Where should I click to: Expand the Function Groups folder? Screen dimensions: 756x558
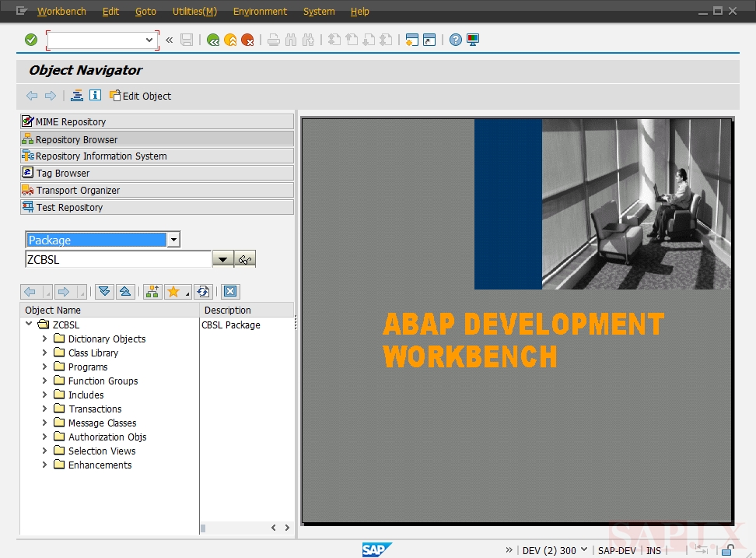tap(45, 381)
